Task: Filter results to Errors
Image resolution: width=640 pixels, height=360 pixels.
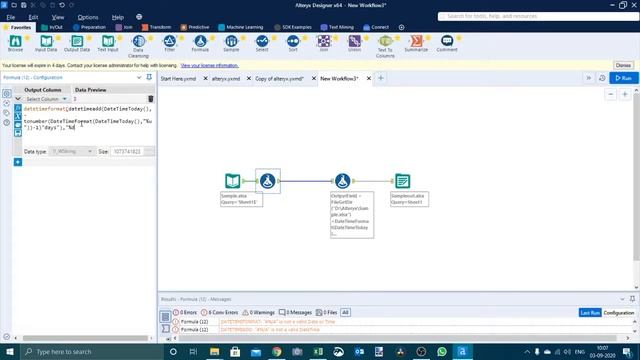Action: point(185,312)
